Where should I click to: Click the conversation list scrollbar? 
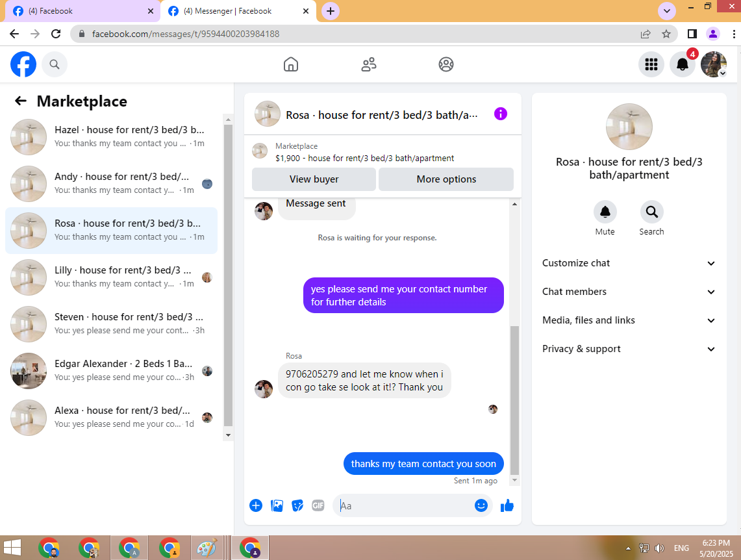tap(228, 275)
